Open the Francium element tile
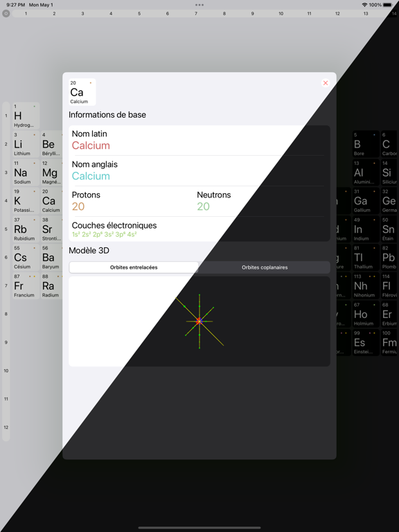This screenshot has width=399, height=532. pyautogui.click(x=26, y=286)
